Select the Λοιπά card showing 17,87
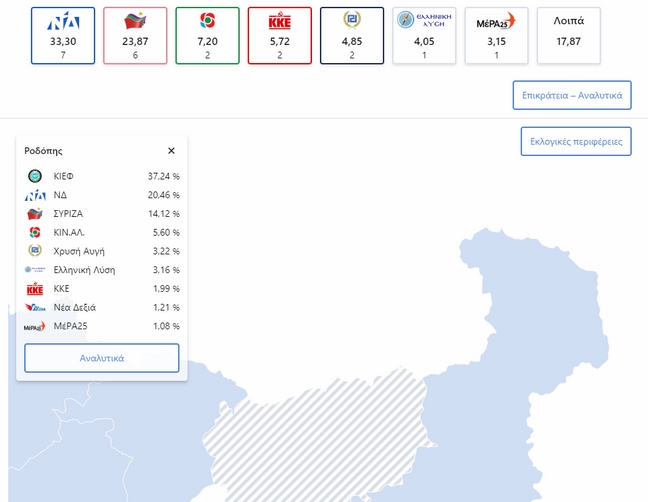This screenshot has height=502, width=660. click(x=568, y=35)
